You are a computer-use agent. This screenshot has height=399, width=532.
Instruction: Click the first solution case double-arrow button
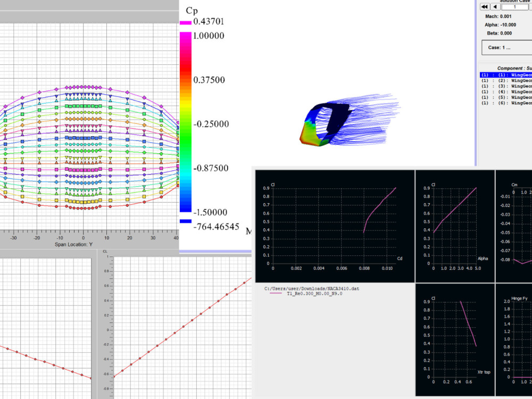click(x=484, y=6)
